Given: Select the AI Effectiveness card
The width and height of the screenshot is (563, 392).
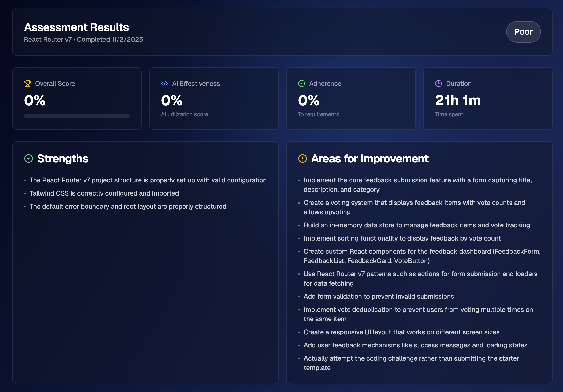Looking at the screenshot, I should (x=213, y=98).
